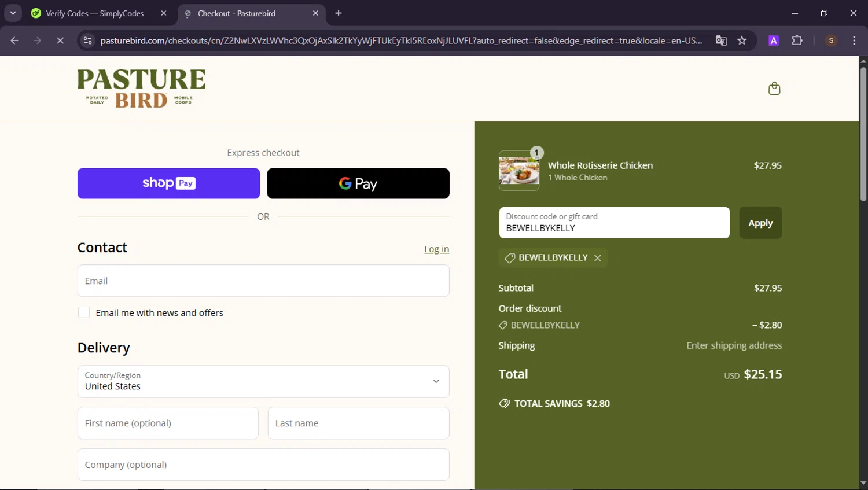Open the tab search dropdown arrow
The image size is (868, 490).
point(13,13)
